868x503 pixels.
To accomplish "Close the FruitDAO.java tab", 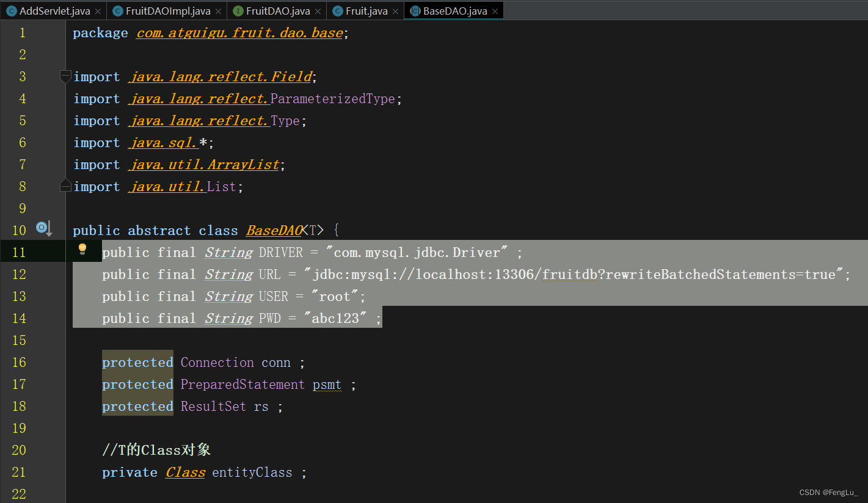I will pos(318,12).
